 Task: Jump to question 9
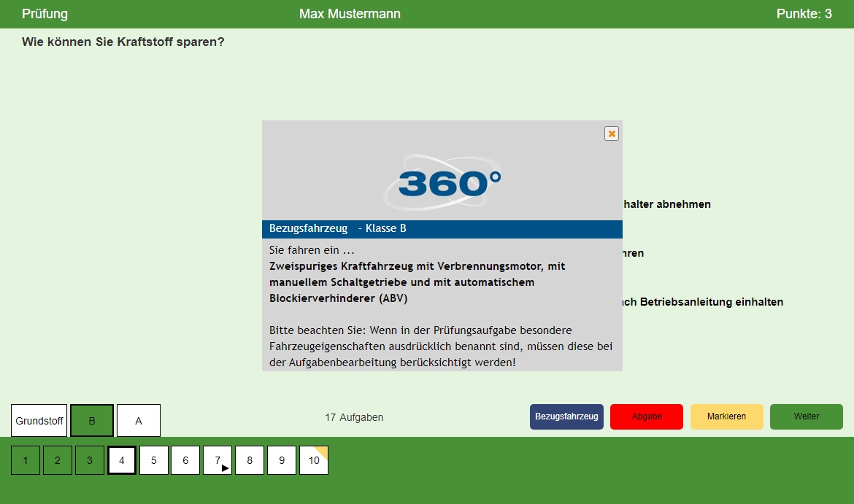pyautogui.click(x=282, y=460)
